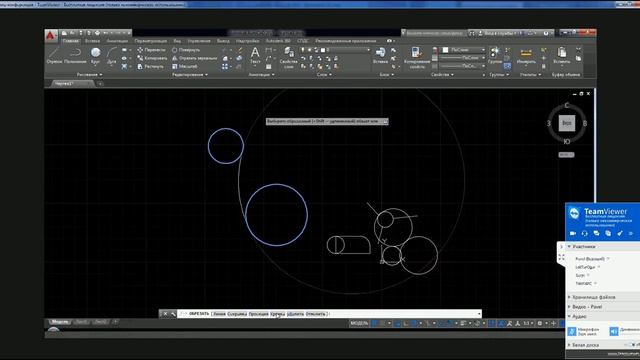
Task: Click the Растянуть (Stretch) command
Action: (150, 66)
